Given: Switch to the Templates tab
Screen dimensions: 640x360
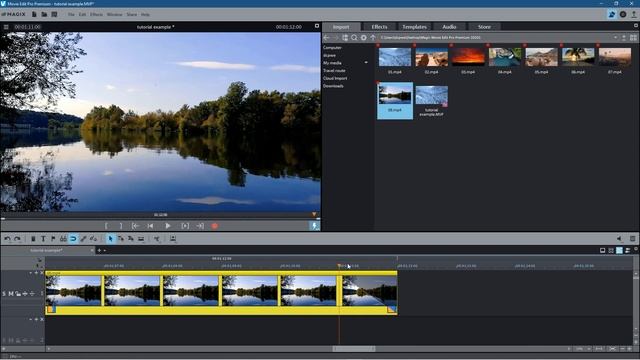Looking at the screenshot, I should pos(414,27).
